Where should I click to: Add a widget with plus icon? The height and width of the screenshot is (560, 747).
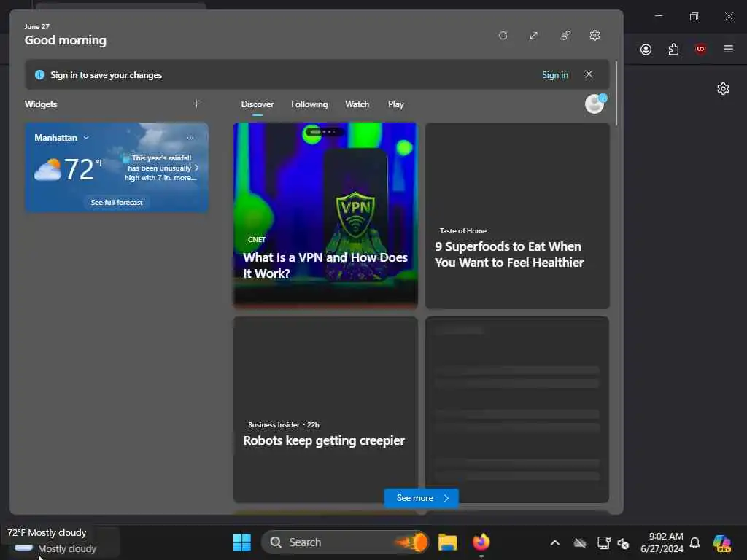[196, 104]
